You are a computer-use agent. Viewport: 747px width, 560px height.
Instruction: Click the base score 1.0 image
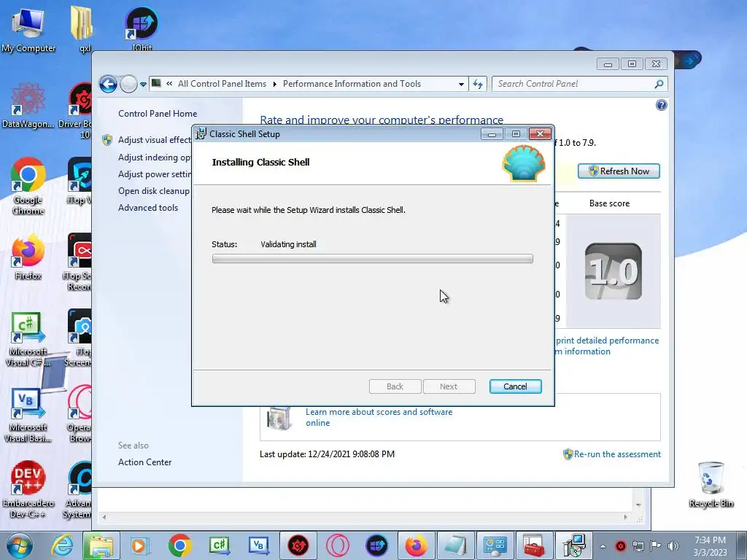(613, 271)
